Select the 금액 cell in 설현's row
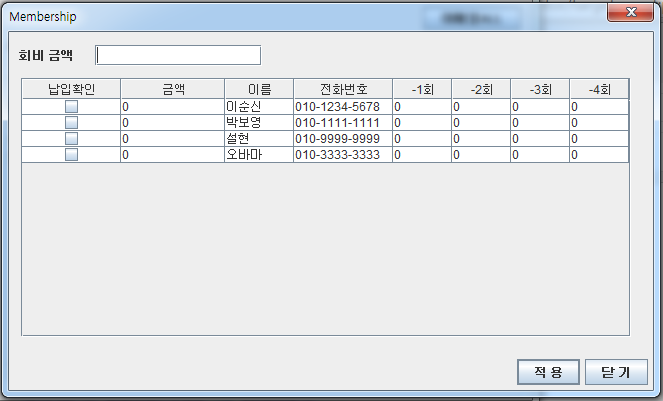 (173, 139)
